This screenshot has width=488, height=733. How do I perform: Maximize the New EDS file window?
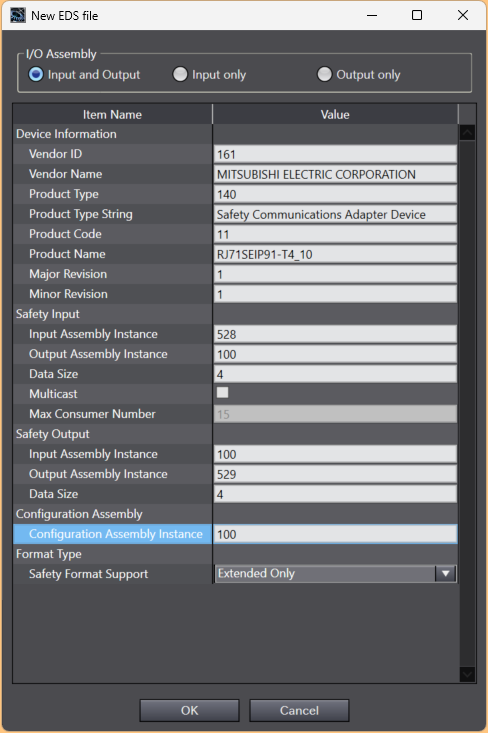coord(417,15)
